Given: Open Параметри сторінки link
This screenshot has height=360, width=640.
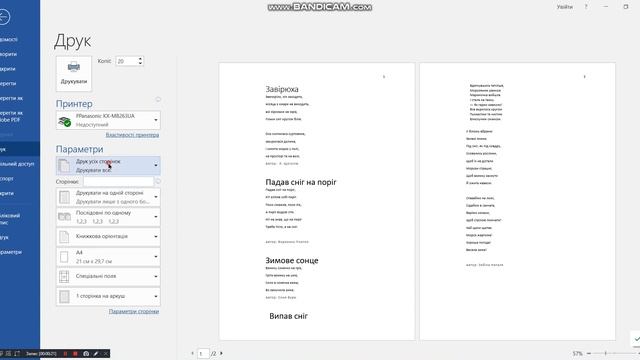Looking at the screenshot, I should pos(134,311).
